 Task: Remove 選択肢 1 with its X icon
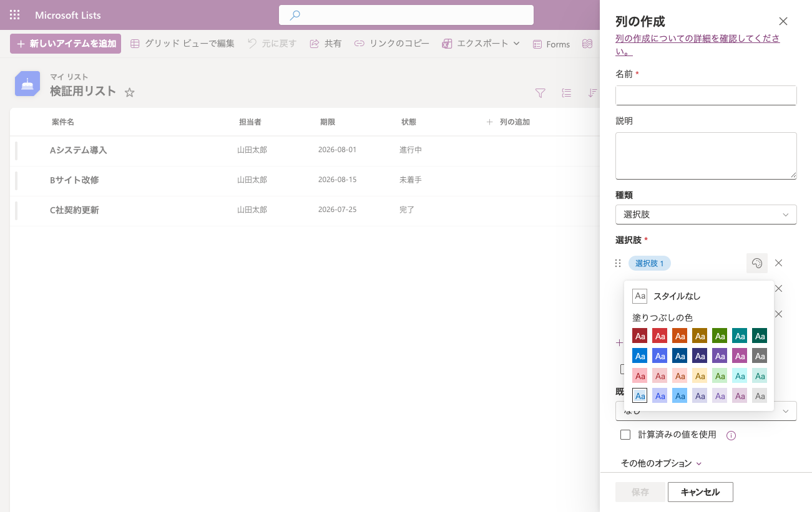coord(778,263)
